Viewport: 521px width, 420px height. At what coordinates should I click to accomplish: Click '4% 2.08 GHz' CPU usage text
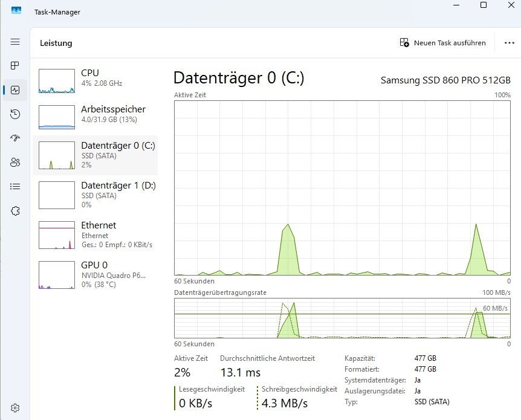point(102,83)
